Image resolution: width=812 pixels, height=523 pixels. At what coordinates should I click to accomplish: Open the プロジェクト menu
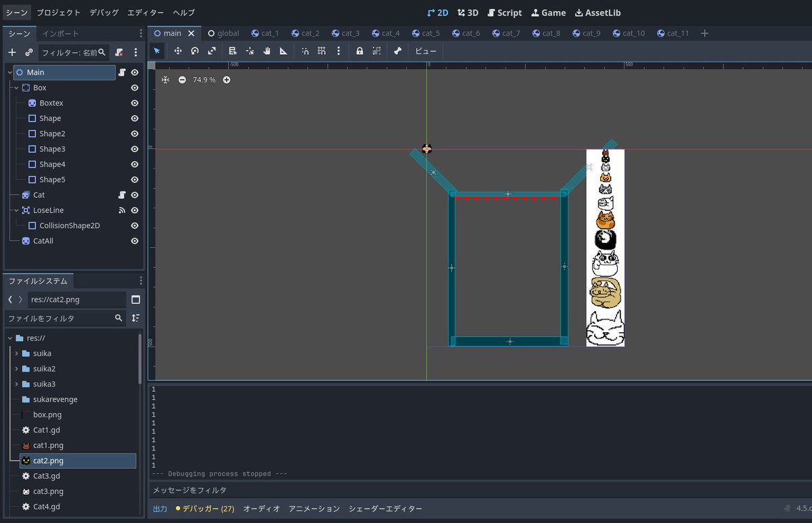59,12
